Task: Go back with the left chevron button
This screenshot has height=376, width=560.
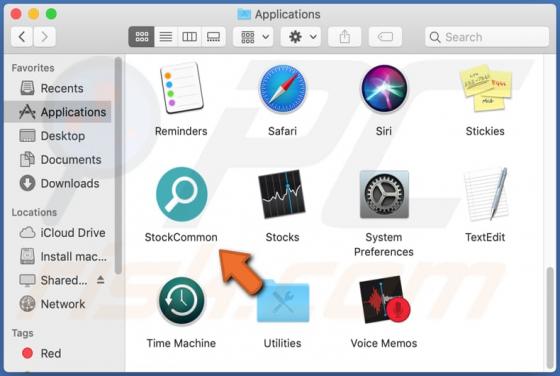Action: [22, 37]
